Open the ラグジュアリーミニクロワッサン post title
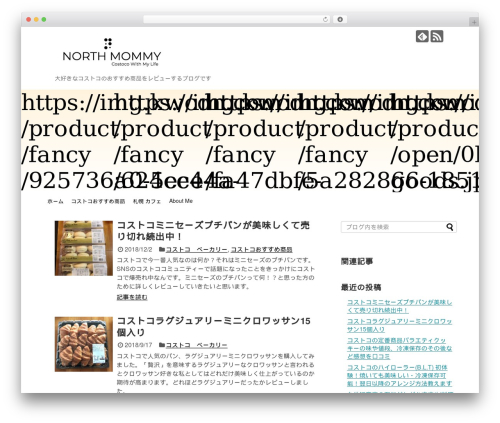This screenshot has width=500, height=423. pos(213,326)
